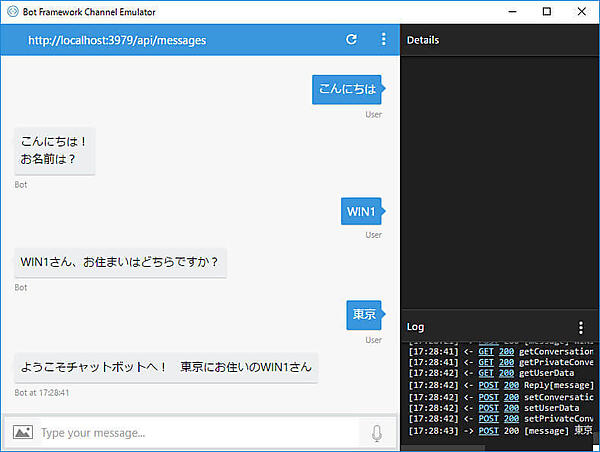This screenshot has width=600, height=452.
Task: Select the user message 'こんにちは'
Action: point(347,89)
